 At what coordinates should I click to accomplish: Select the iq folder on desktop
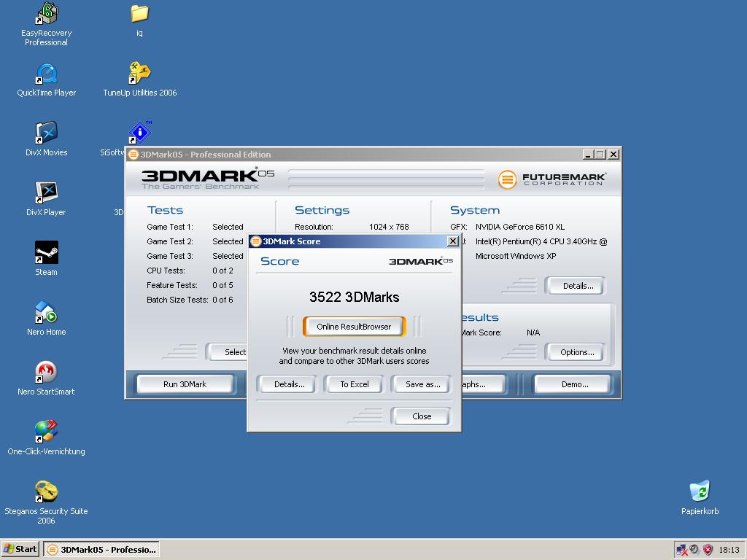(x=139, y=20)
